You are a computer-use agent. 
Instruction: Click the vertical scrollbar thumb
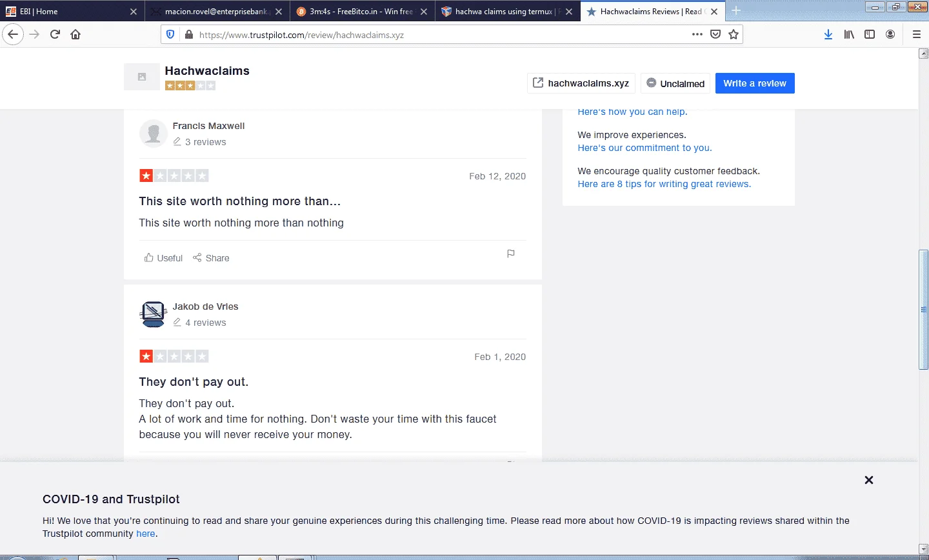pos(923,309)
